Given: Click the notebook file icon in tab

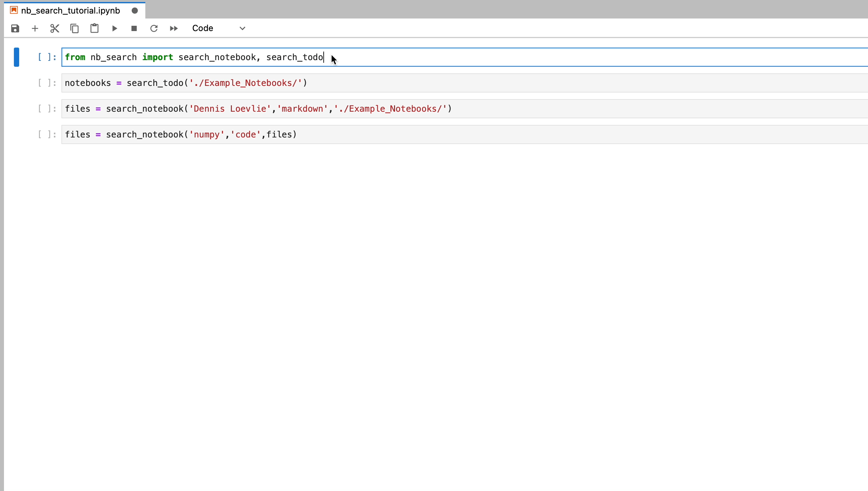Looking at the screenshot, I should [x=14, y=10].
